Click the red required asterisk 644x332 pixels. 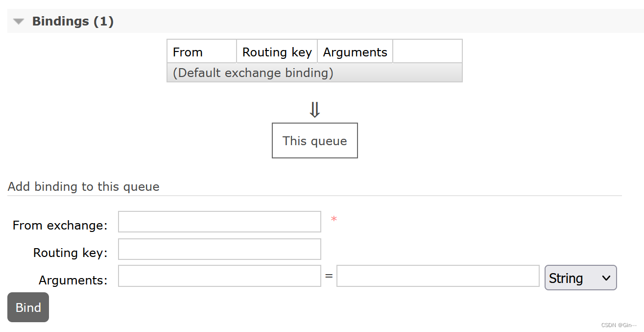coord(334,220)
